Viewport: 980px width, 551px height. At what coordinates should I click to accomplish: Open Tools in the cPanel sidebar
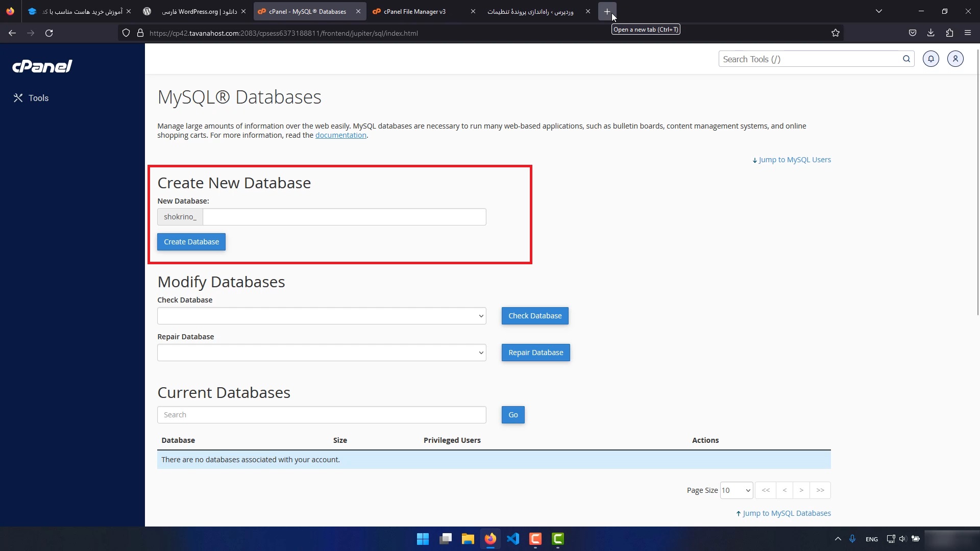(x=31, y=98)
